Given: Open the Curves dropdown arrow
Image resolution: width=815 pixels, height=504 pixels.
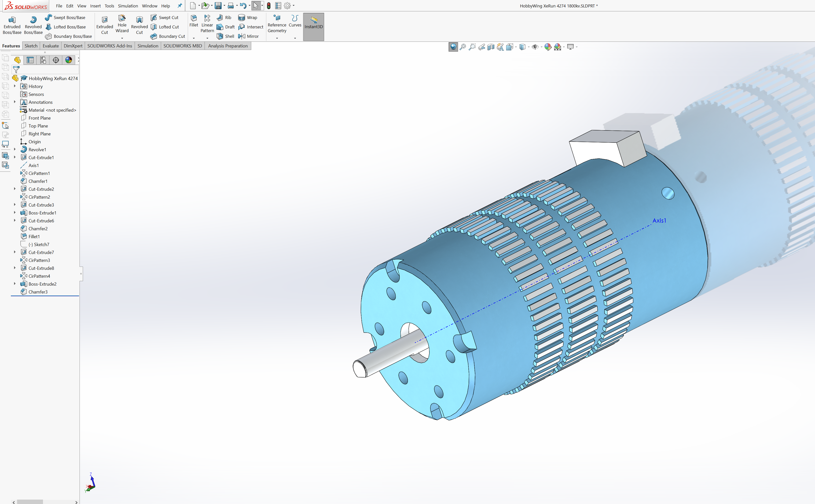Looking at the screenshot, I should pos(295,38).
